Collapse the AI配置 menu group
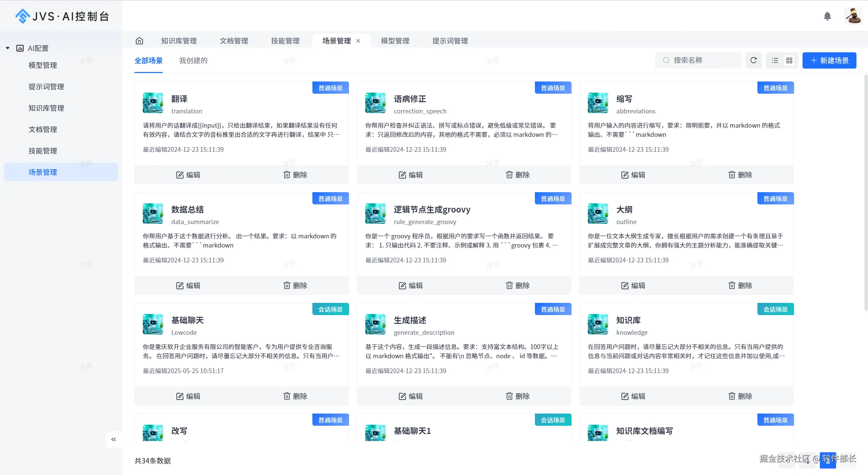The height and width of the screenshot is (475, 868). click(8, 48)
